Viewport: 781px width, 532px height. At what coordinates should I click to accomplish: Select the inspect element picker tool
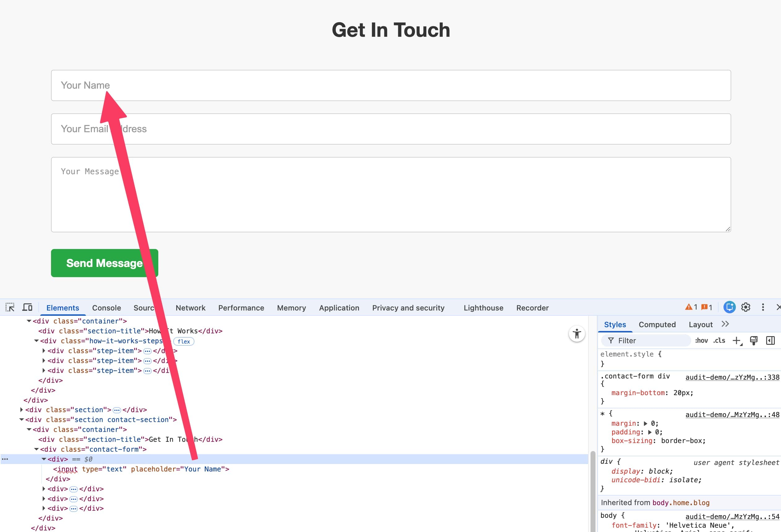[10, 307]
